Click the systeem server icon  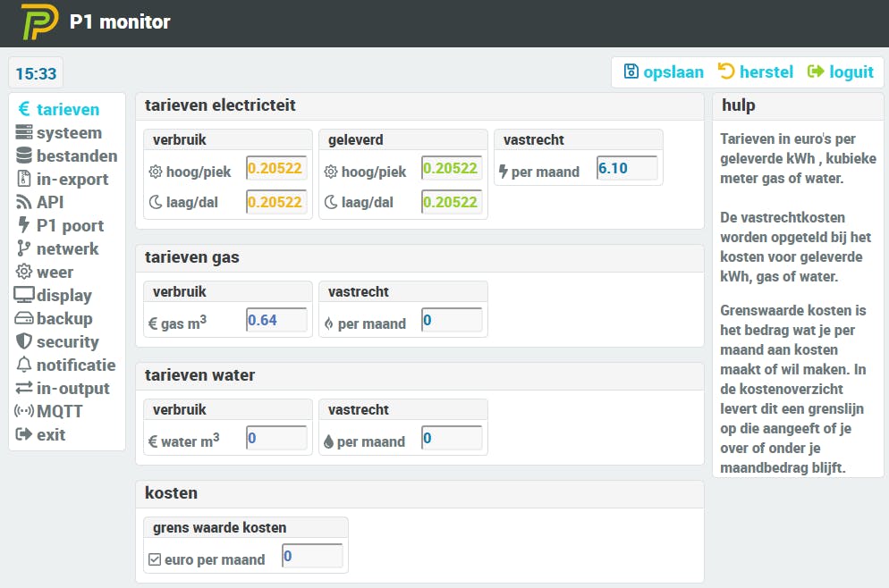click(x=24, y=133)
